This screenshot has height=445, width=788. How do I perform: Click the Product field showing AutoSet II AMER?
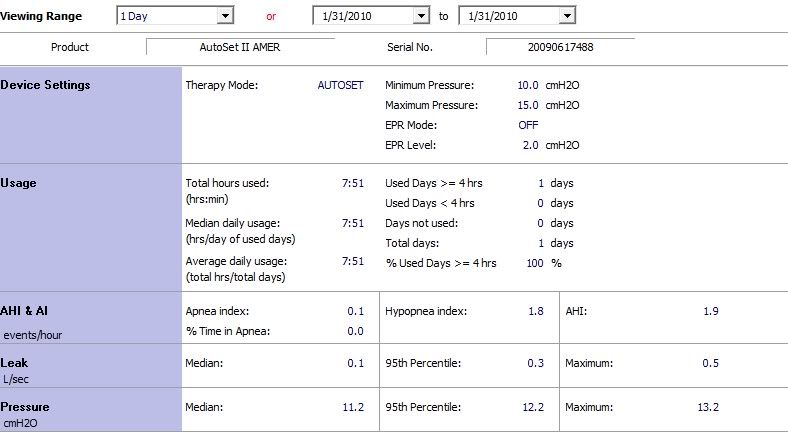point(240,47)
